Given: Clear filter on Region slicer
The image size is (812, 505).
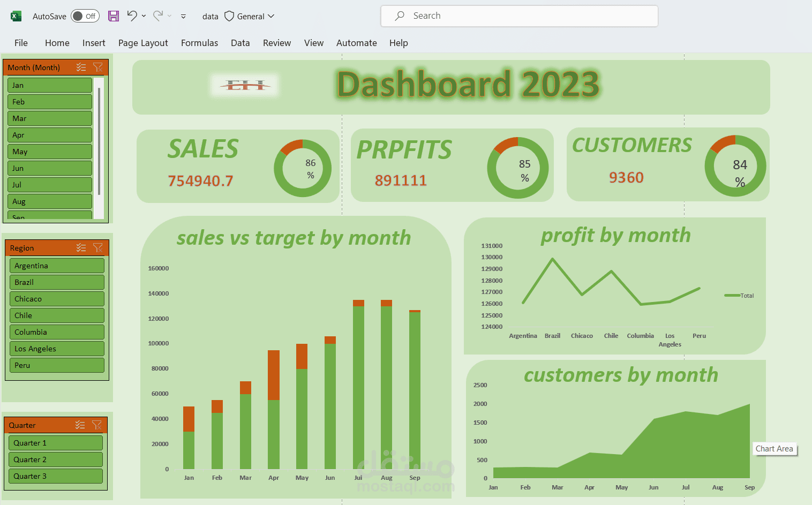Looking at the screenshot, I should [x=98, y=247].
